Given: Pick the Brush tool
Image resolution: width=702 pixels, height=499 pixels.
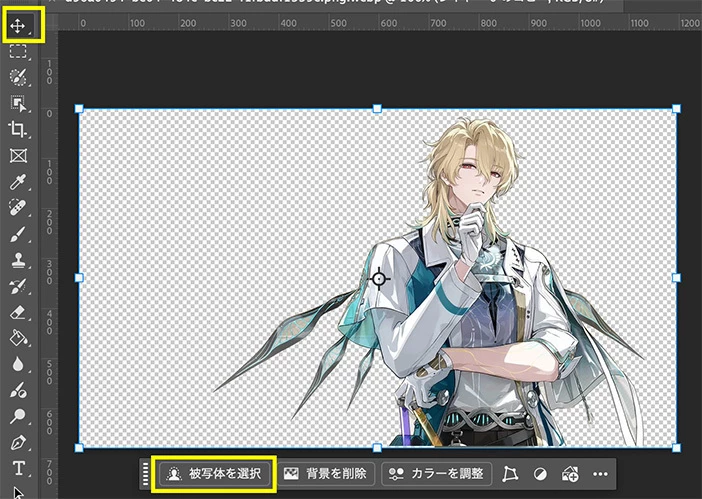Looking at the screenshot, I should pyautogui.click(x=18, y=234).
